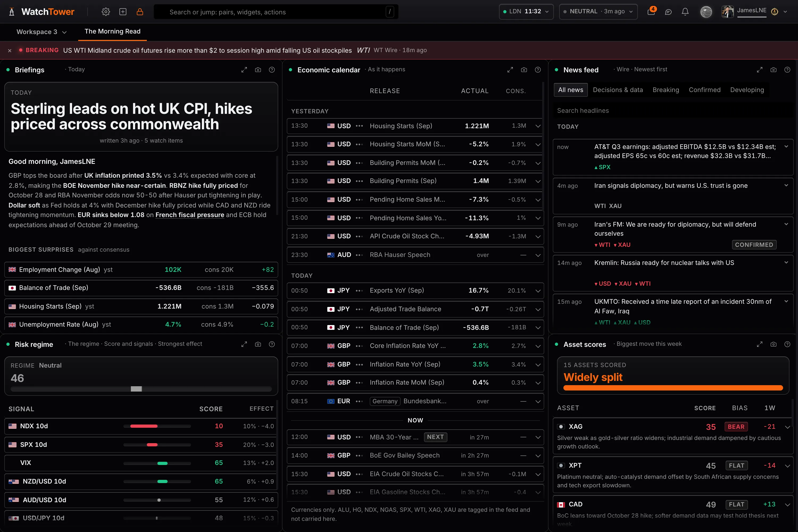Screen dimensions: 798x532
Task: Open the UK inflation printed 3.5% link
Action: (123, 175)
